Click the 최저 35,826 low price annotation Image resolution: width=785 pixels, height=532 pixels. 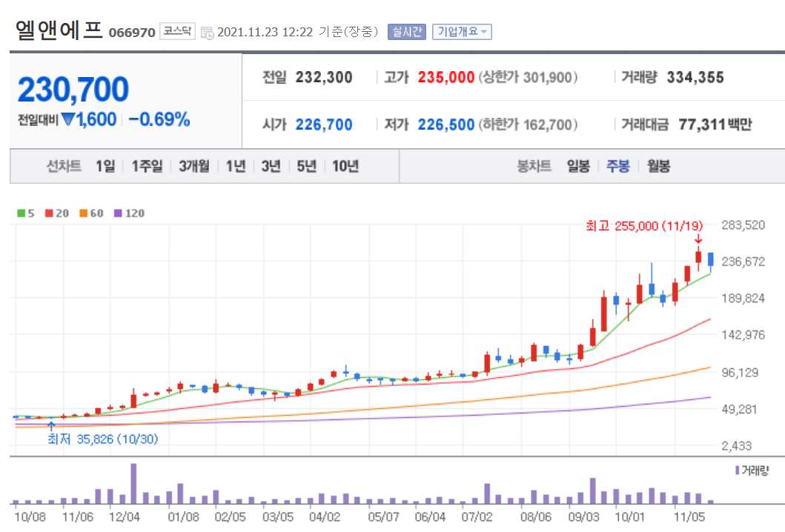(104, 439)
